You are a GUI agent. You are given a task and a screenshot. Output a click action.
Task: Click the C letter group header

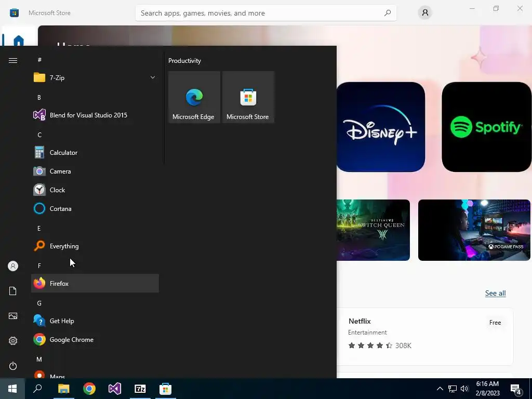pyautogui.click(x=39, y=135)
